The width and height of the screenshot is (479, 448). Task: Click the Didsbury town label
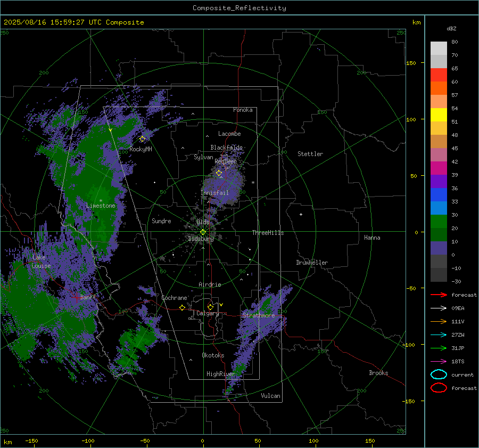[201, 239]
